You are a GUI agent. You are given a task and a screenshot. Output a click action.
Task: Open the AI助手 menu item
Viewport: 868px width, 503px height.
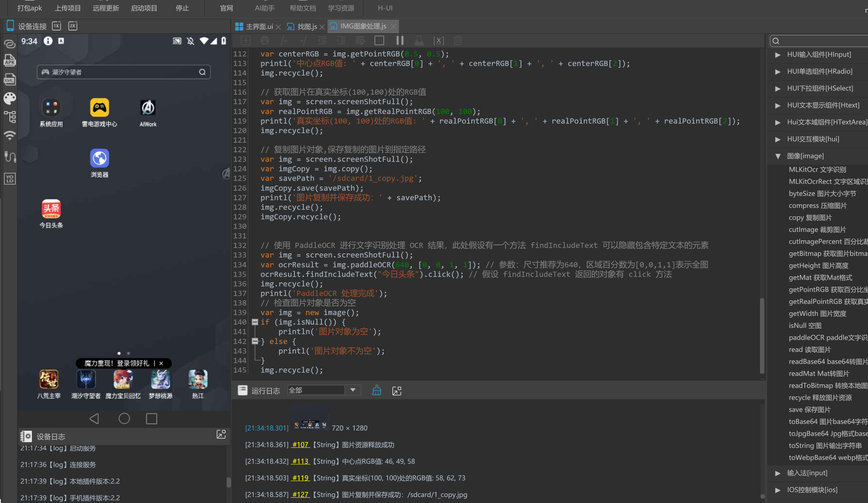click(265, 8)
